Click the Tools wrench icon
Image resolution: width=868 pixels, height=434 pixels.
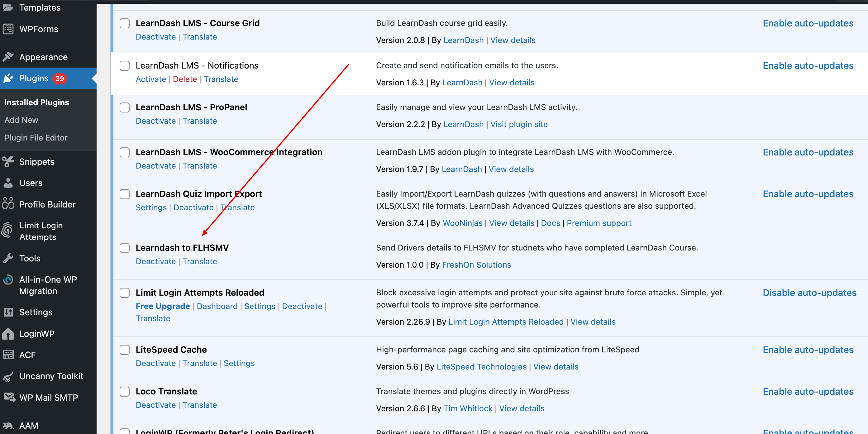click(x=8, y=259)
